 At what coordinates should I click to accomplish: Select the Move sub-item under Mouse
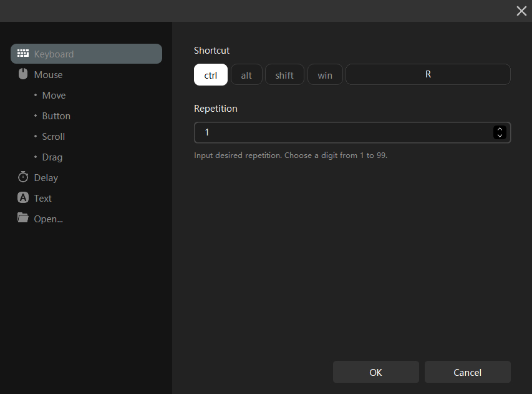tap(54, 96)
